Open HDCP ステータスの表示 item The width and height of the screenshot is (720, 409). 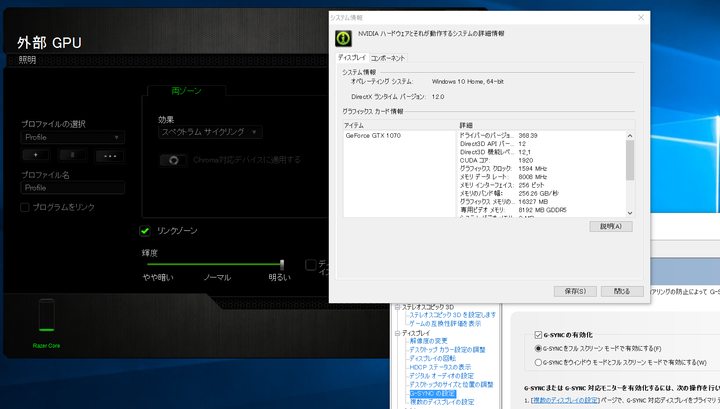point(440,367)
